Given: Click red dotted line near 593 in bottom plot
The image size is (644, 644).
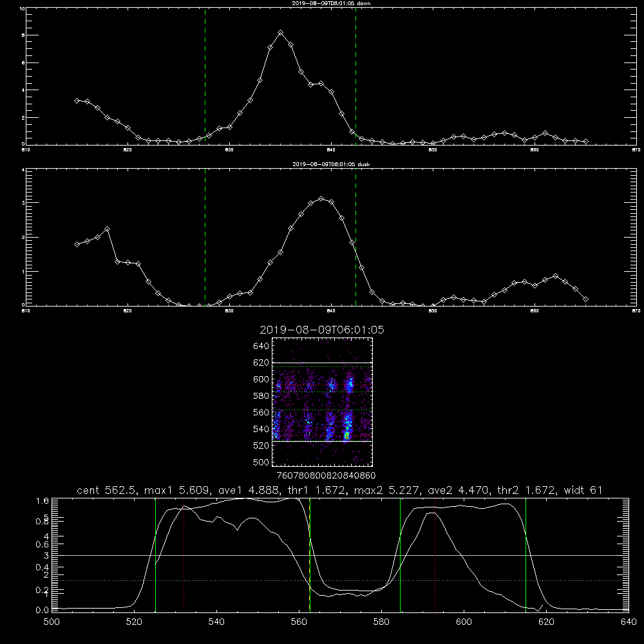Looking at the screenshot, I should (x=435, y=555).
